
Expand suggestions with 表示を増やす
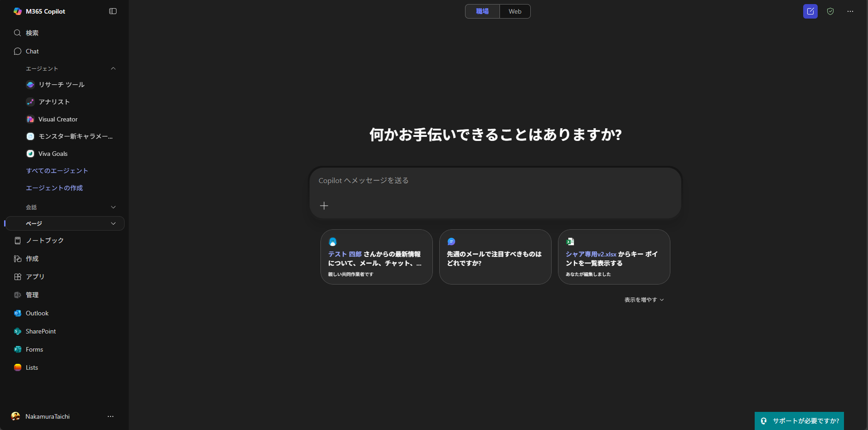(644, 300)
